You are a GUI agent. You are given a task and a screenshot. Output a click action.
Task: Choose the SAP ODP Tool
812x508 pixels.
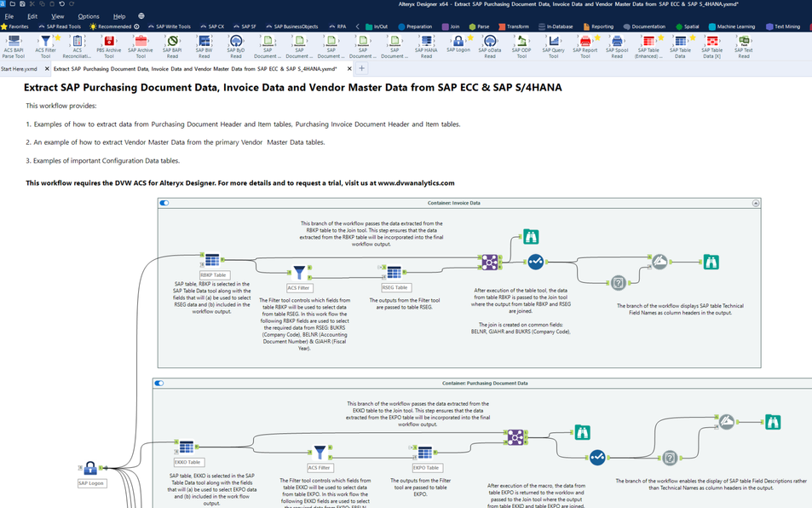point(521,47)
